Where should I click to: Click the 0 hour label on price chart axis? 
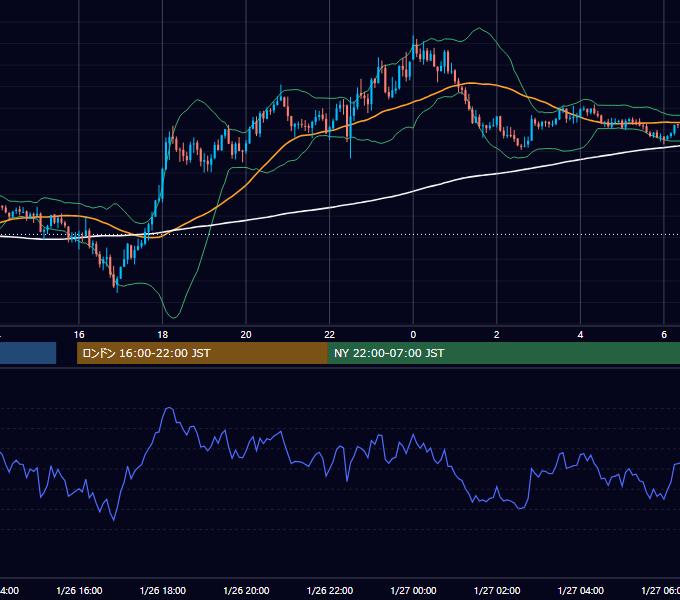coord(413,335)
